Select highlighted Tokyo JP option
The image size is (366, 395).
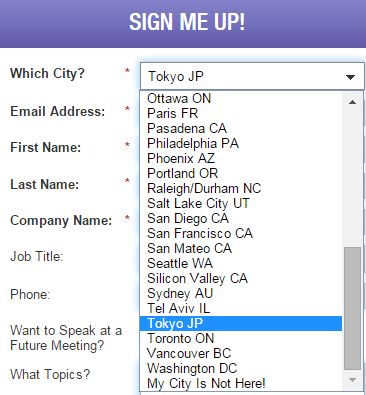pyautogui.click(x=241, y=323)
